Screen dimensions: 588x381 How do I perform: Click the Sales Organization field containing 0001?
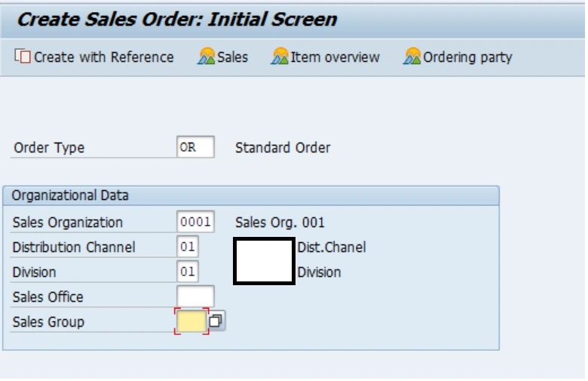pyautogui.click(x=195, y=222)
